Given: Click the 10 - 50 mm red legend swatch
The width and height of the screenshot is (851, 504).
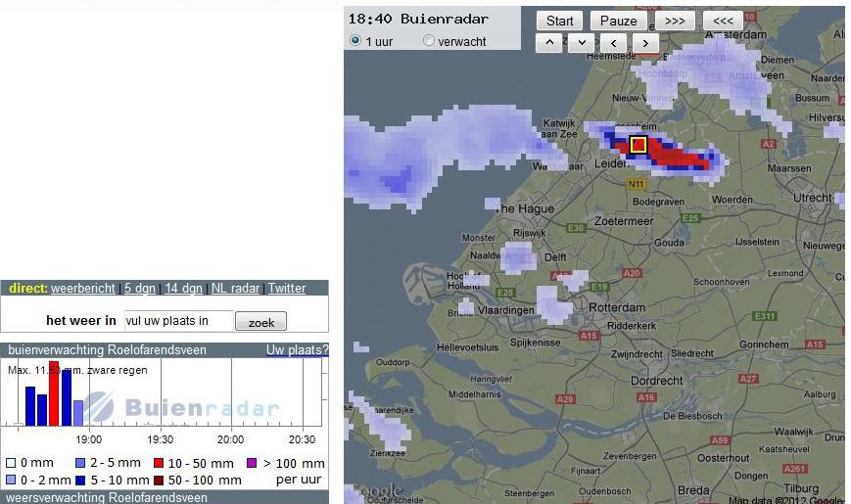Looking at the screenshot, I should [x=159, y=463].
